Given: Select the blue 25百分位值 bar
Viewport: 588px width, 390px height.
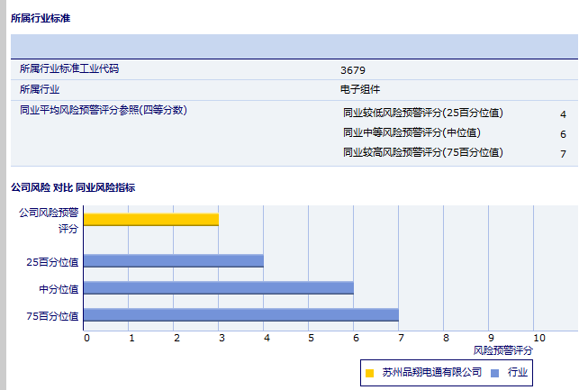Looking at the screenshot, I should point(173,261).
